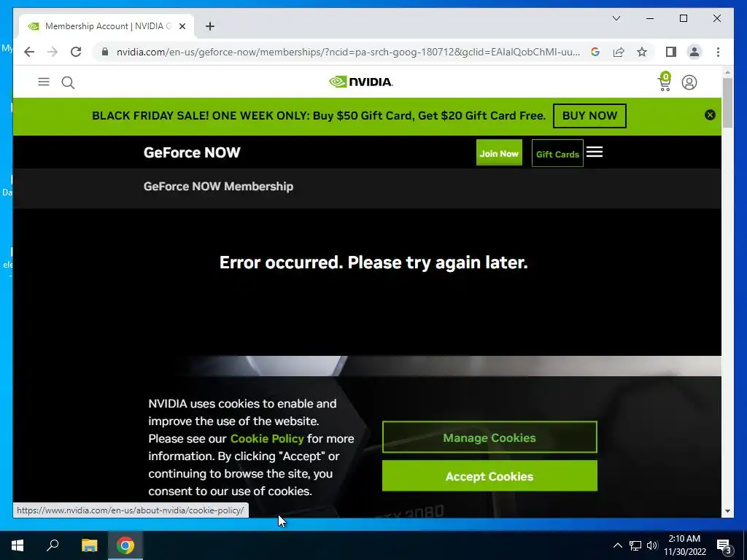This screenshot has width=747, height=560.
Task: Click the Chrome taskbar icon
Action: [125, 545]
